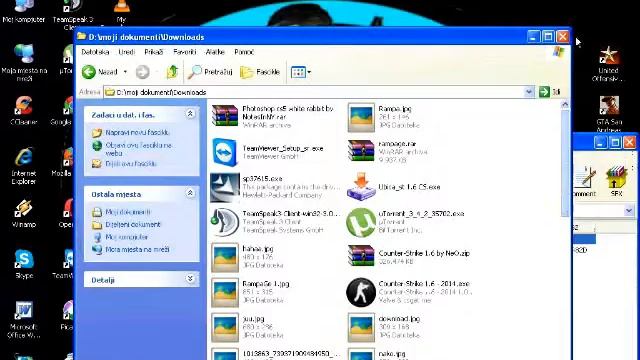Expand the Detalji panel
The height and width of the screenshot is (360, 640).
(x=190, y=279)
